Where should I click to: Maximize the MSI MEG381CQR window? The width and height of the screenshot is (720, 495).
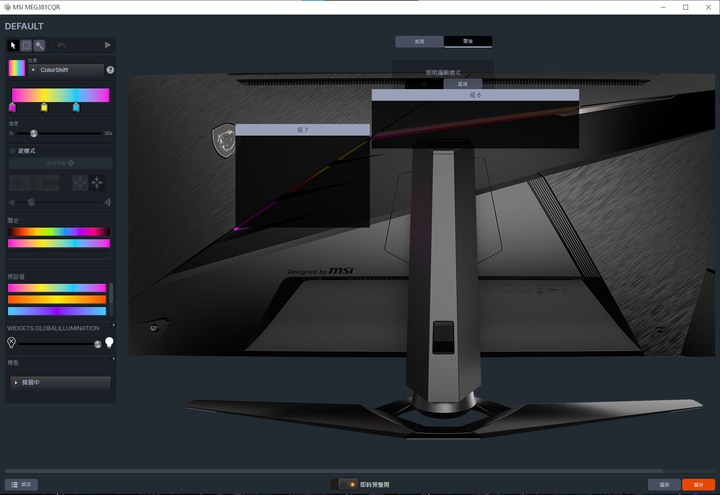click(686, 7)
